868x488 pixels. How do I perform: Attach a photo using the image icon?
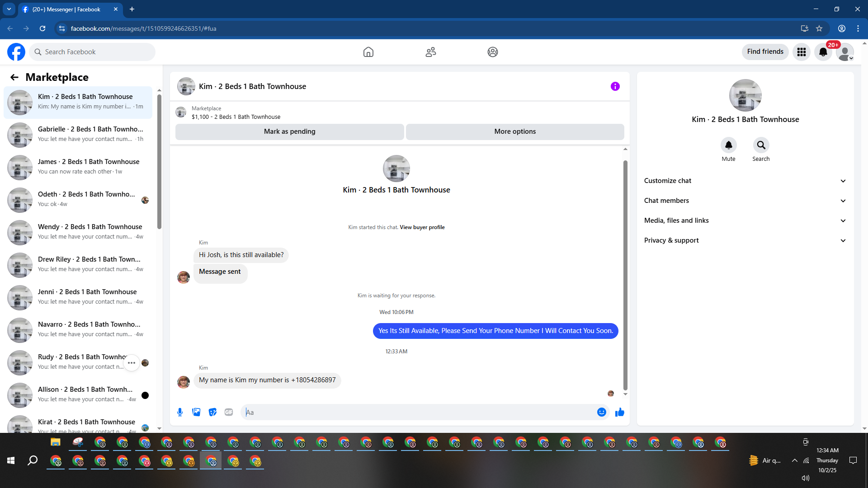[196, 412]
